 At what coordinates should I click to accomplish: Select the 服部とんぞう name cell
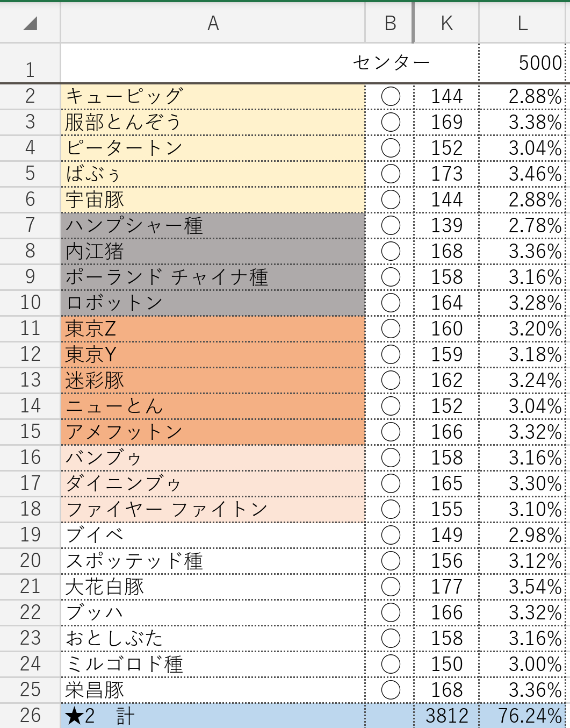213,122
